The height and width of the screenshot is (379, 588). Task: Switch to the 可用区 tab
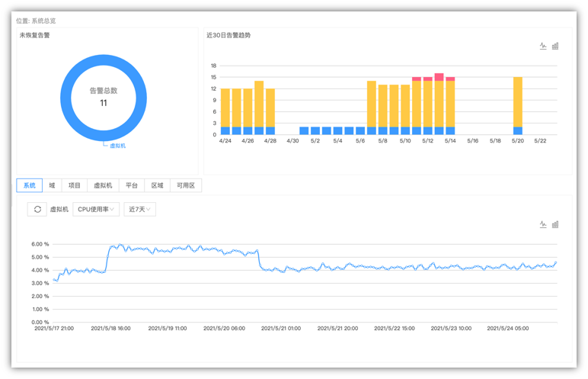186,185
